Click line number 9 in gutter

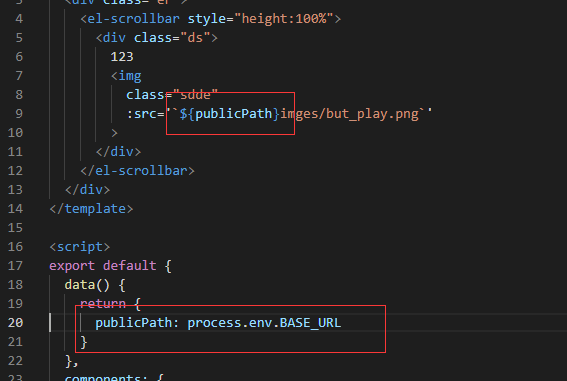[x=19, y=114]
